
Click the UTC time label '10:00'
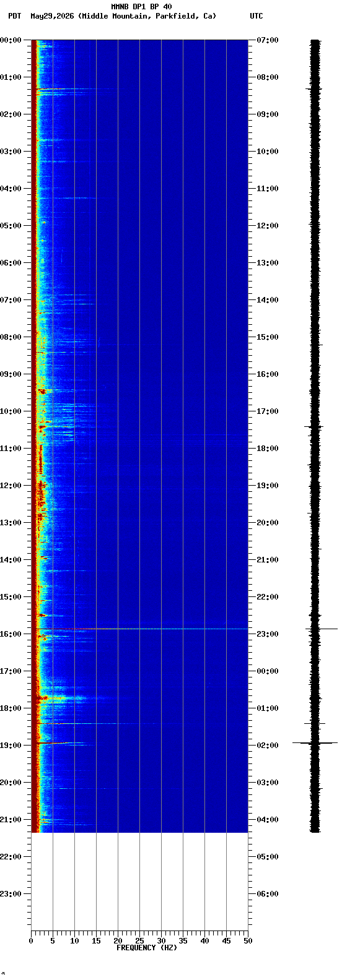(x=268, y=152)
